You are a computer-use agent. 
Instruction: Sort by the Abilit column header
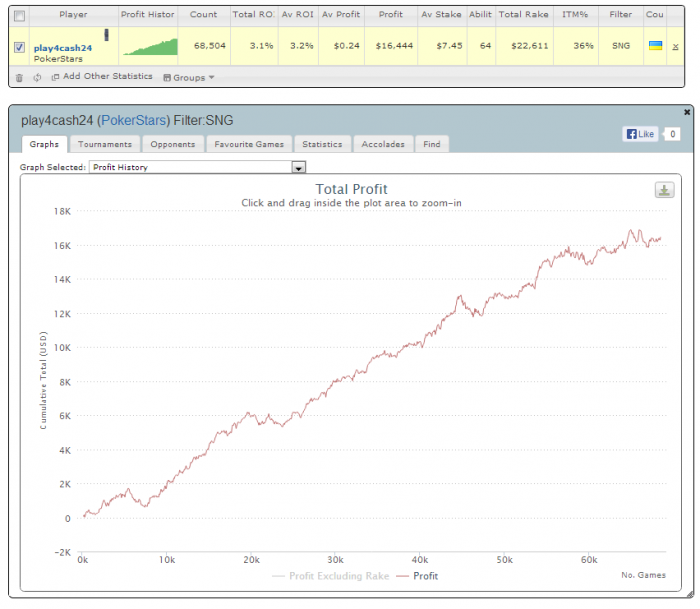click(x=480, y=15)
